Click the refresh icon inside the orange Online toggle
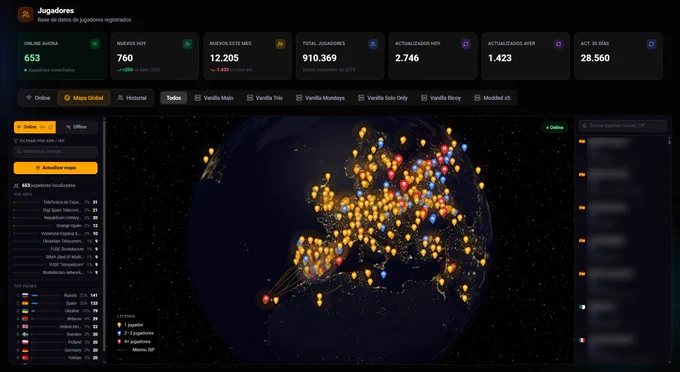680x372 pixels. [x=51, y=127]
